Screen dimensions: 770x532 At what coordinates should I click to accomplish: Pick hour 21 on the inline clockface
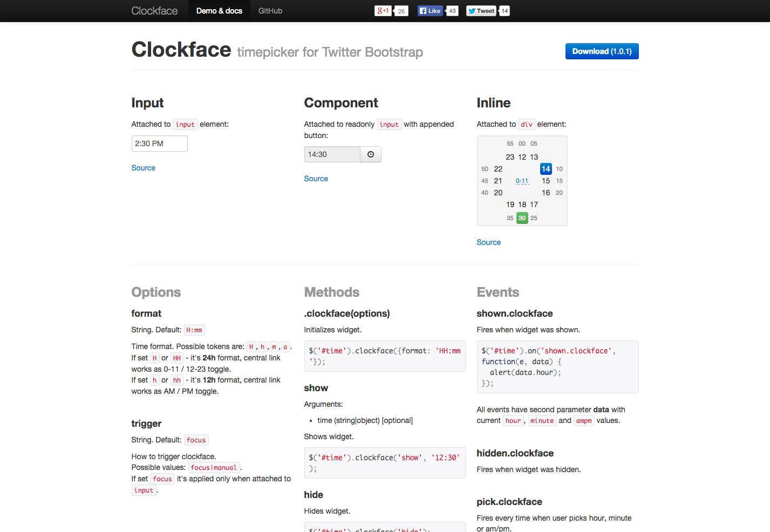click(498, 181)
